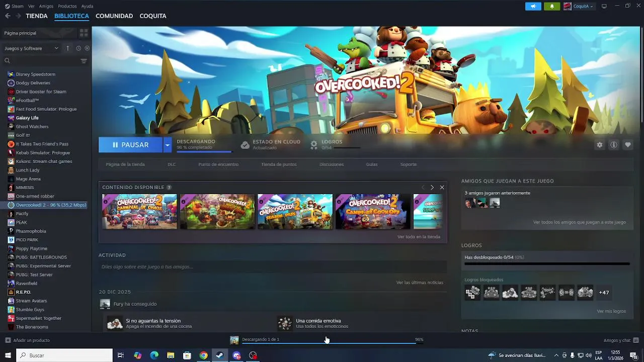
Task: Open the green notifications bell
Action: [x=552, y=6]
